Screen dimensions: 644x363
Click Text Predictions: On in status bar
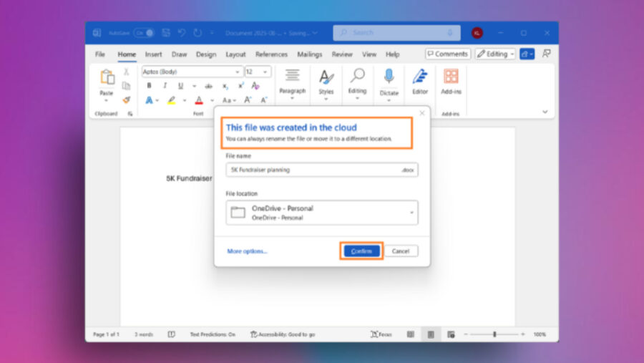coord(213,334)
